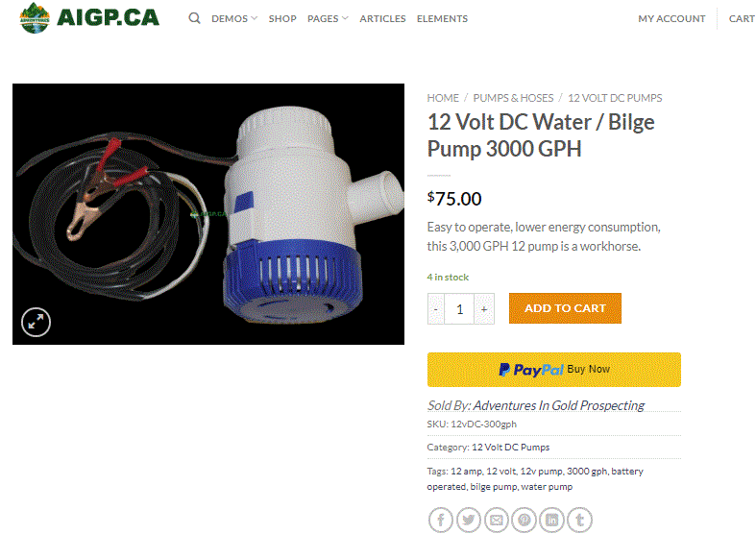
Task: Open the bilge pump tag link
Action: pyautogui.click(x=494, y=487)
